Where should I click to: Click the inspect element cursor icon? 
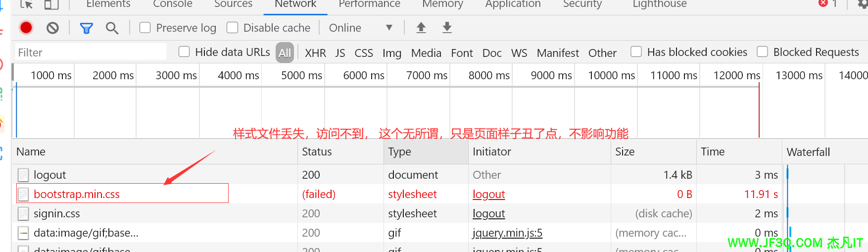point(26,4)
